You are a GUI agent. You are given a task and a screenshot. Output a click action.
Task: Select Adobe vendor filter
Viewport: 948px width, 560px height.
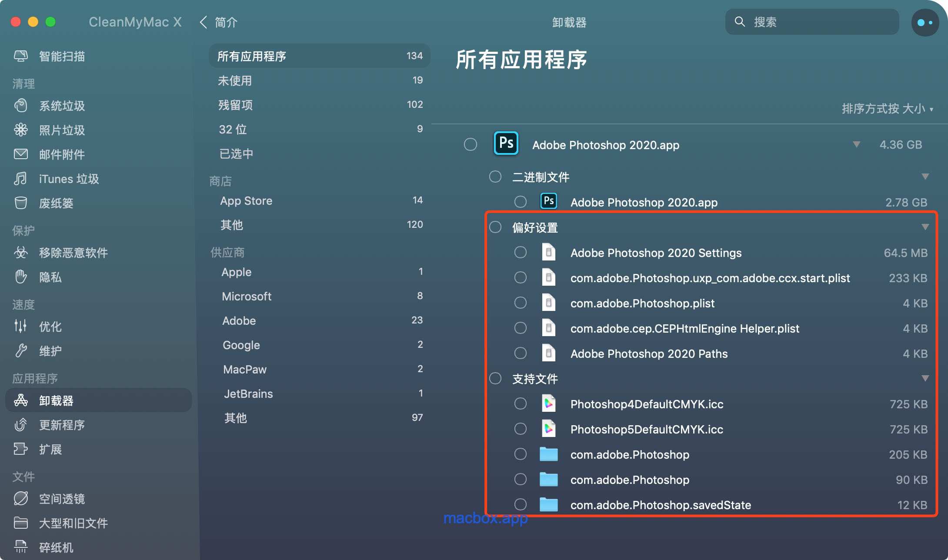(319, 320)
